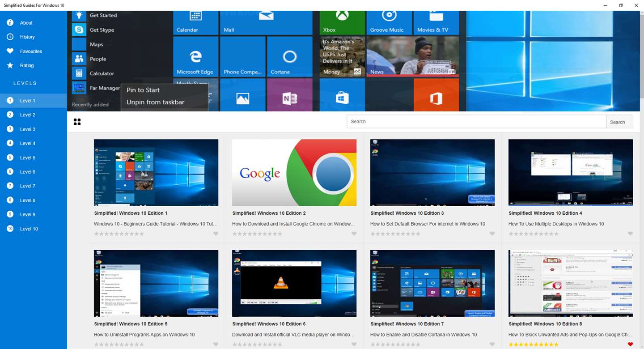This screenshot has height=349, width=644.
Task: Select Level 6 numbered circle icon
Action: point(10,172)
